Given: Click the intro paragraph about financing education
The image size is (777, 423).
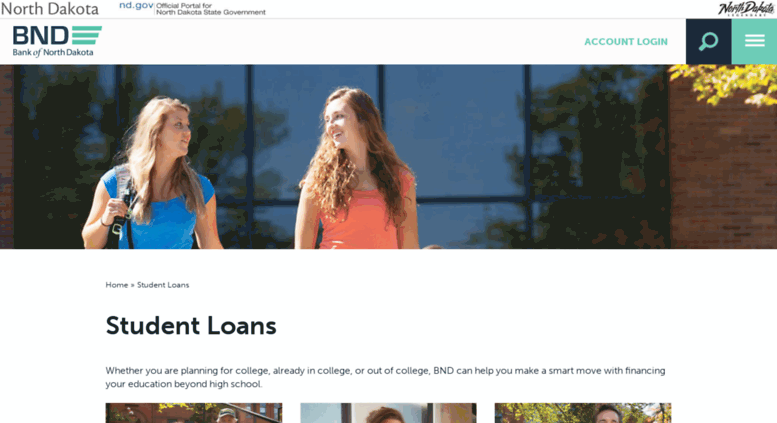Looking at the screenshot, I should (x=385, y=377).
